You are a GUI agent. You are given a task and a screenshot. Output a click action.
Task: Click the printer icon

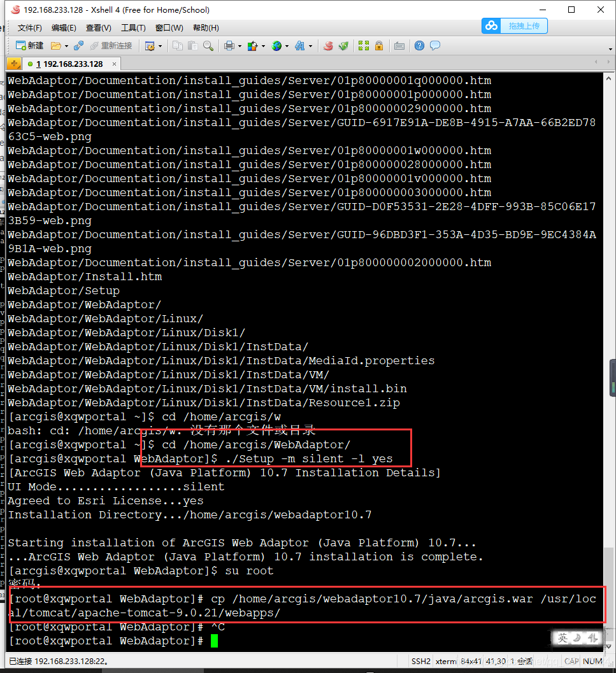(x=229, y=45)
